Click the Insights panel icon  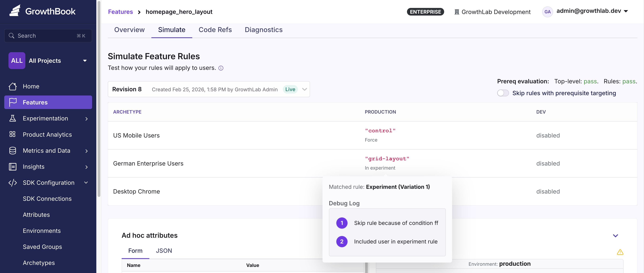13,167
